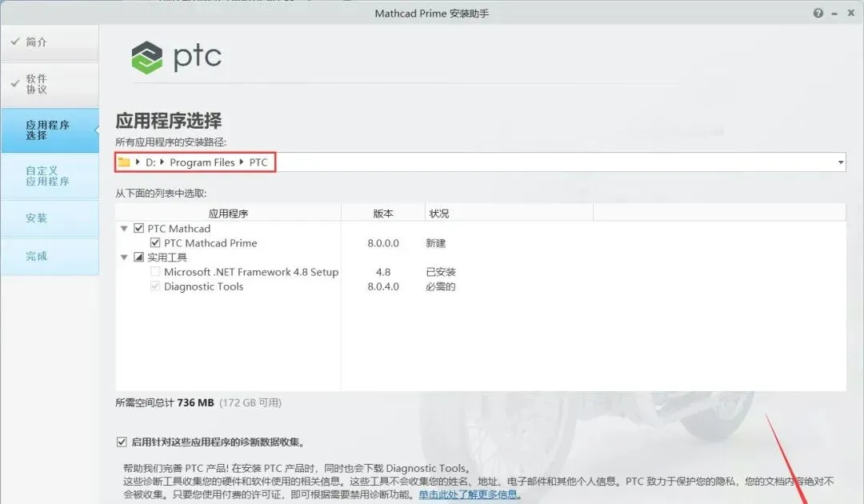Go to the 安装 step

(x=50, y=218)
